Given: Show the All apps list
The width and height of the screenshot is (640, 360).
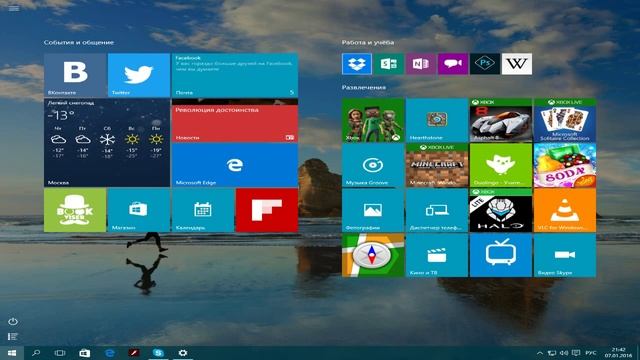Looking at the screenshot, I should coord(13,337).
